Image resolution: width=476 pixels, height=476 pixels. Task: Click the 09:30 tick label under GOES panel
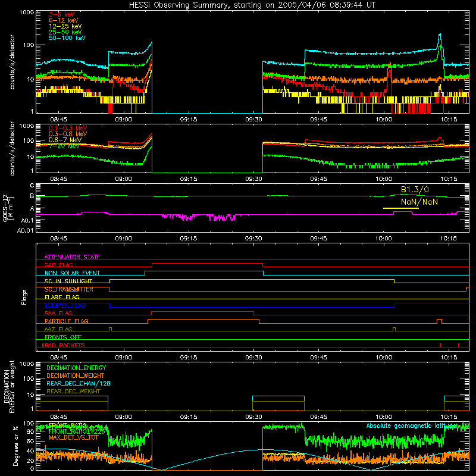[253, 239]
